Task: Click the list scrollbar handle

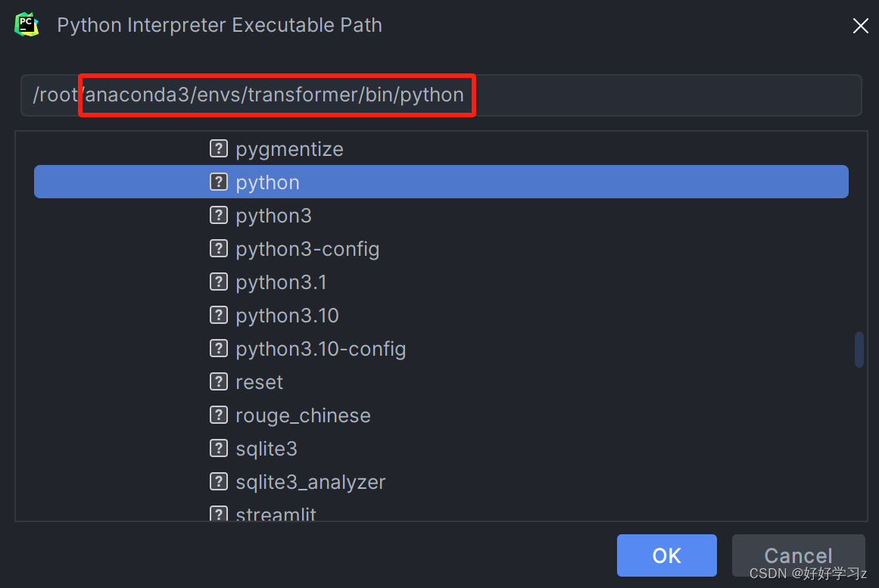Action: 859,350
